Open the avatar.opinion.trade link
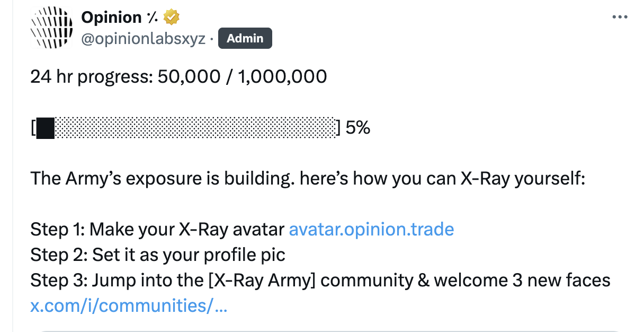The width and height of the screenshot is (644, 332). coord(371,230)
